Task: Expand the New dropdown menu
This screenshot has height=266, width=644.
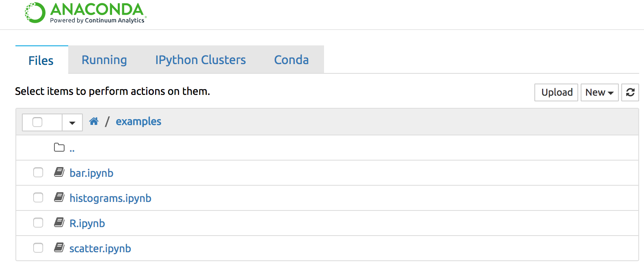Action: pos(599,92)
